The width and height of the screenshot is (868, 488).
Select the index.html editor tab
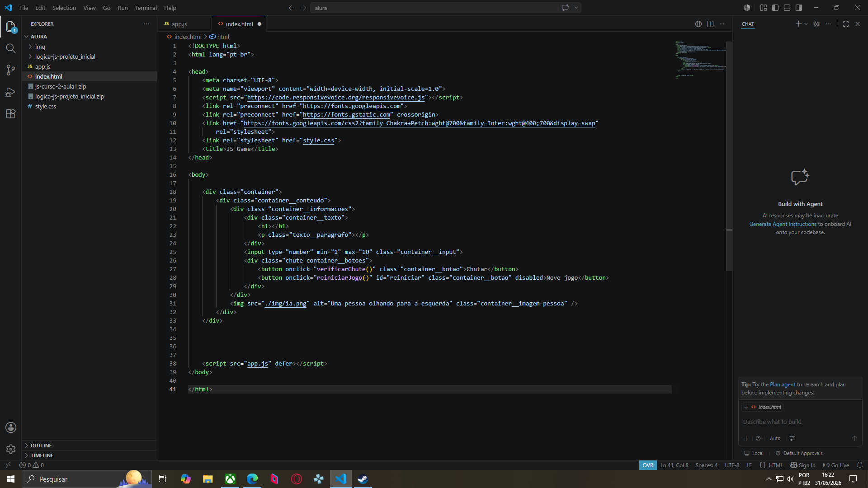(239, 24)
